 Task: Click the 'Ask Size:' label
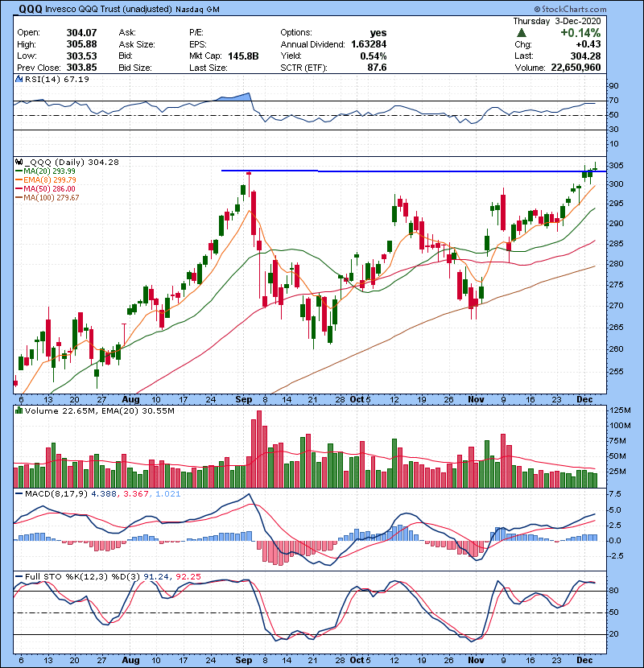[137, 44]
